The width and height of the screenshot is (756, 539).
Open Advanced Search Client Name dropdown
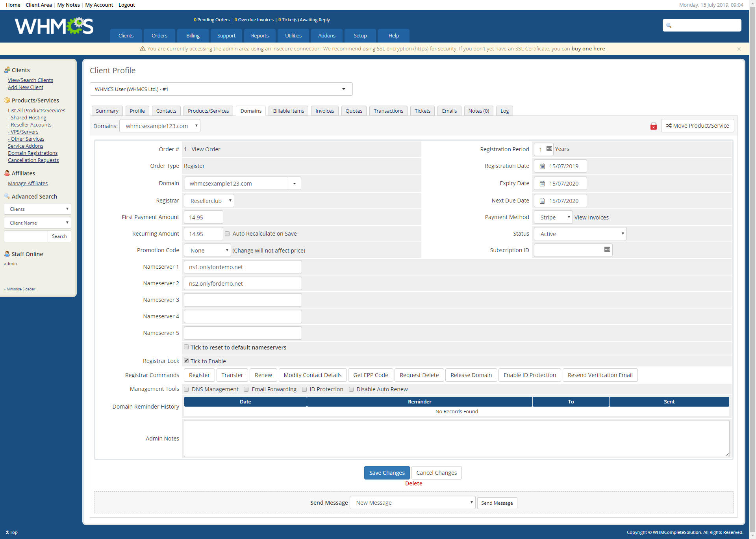click(x=37, y=223)
